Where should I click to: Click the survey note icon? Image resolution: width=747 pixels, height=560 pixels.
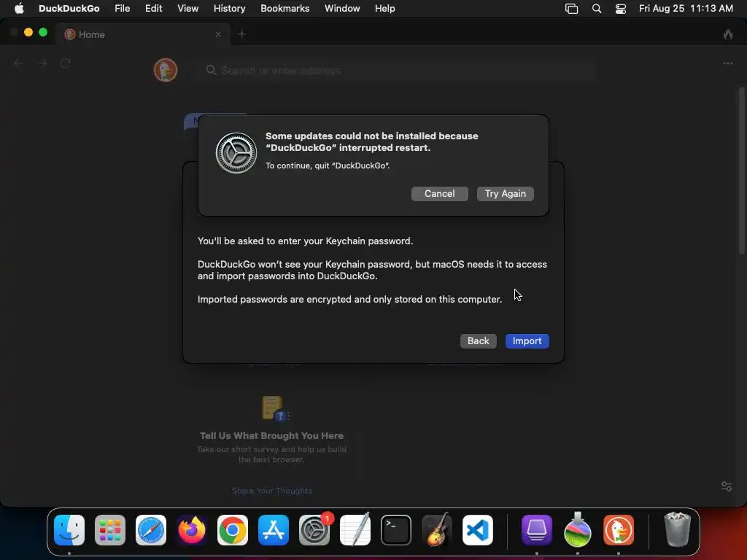pyautogui.click(x=274, y=408)
